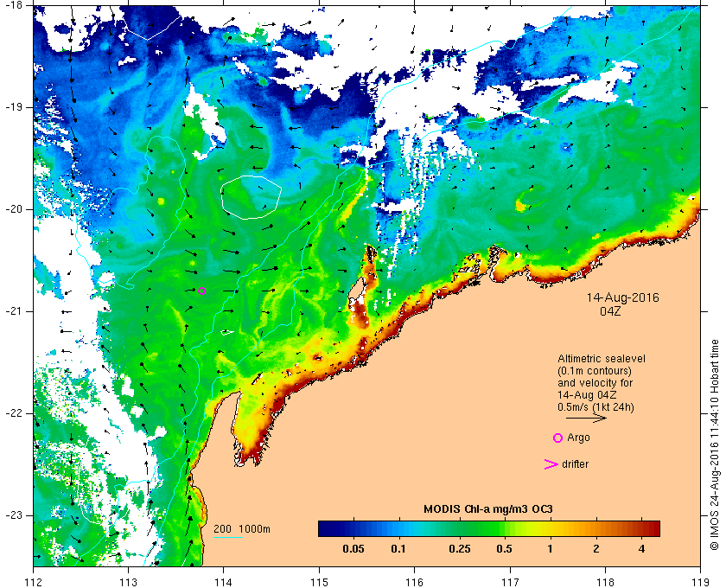Click the longitude axis label '113'
This screenshot has width=726, height=588.
pos(128,582)
